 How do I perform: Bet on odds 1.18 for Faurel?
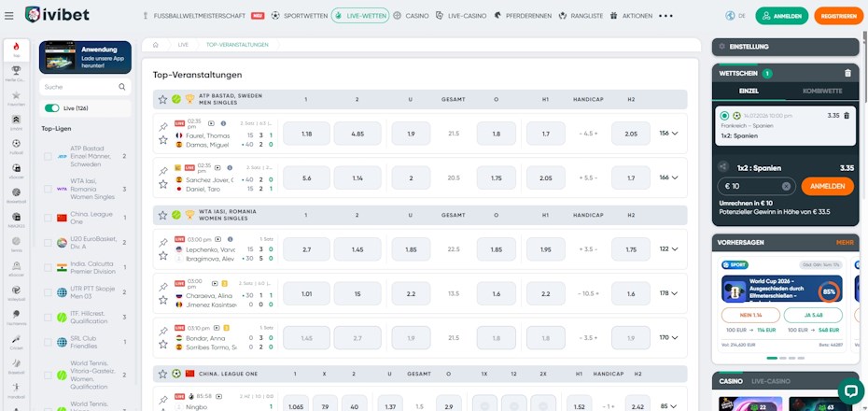click(307, 134)
